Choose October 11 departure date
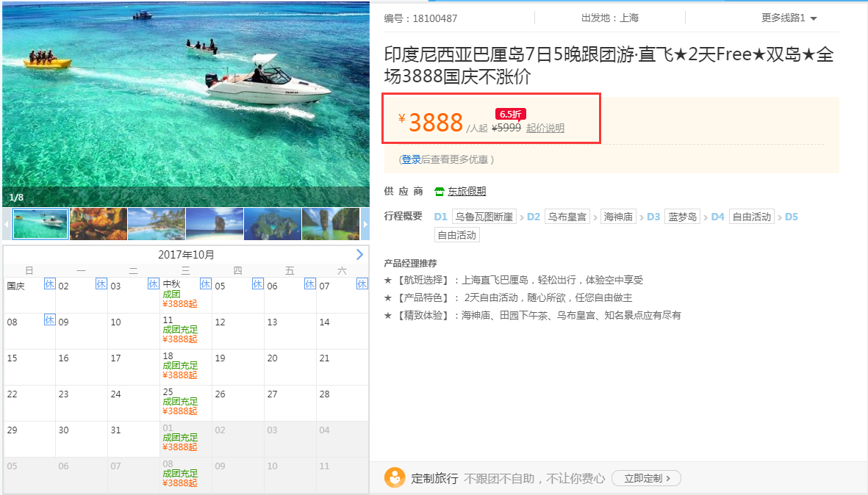Image resolution: width=868 pixels, height=495 pixels. pyautogui.click(x=185, y=330)
